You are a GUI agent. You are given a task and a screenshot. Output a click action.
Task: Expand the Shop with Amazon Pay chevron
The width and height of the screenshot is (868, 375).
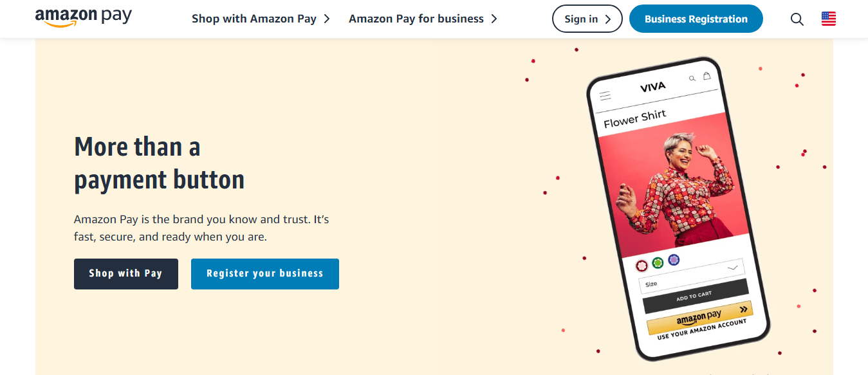328,19
